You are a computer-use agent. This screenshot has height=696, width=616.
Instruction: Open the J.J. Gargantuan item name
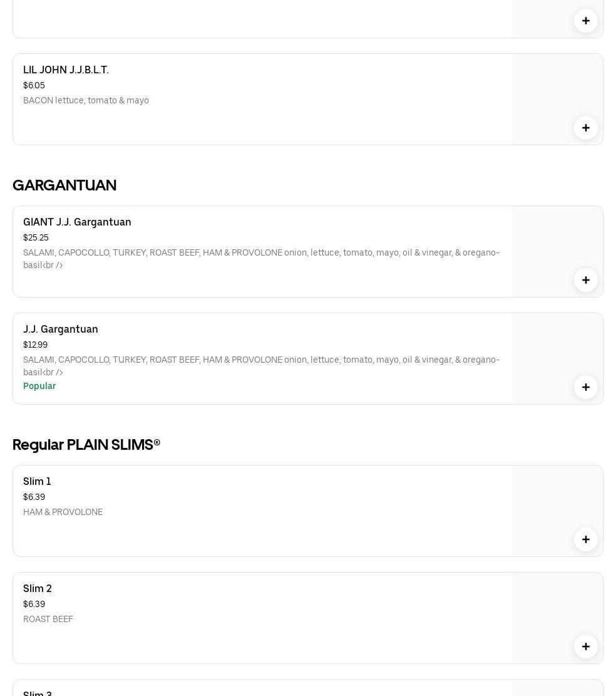tap(61, 329)
